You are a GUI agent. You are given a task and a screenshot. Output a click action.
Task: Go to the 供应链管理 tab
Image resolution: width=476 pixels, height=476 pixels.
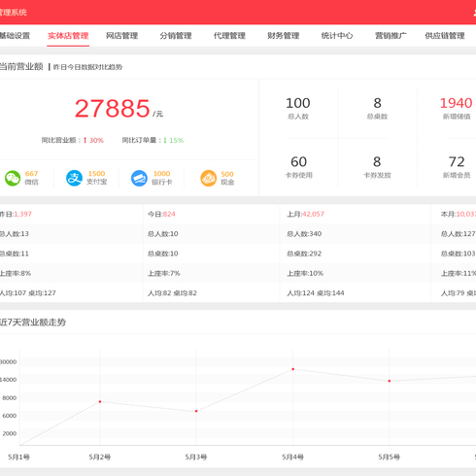(445, 36)
